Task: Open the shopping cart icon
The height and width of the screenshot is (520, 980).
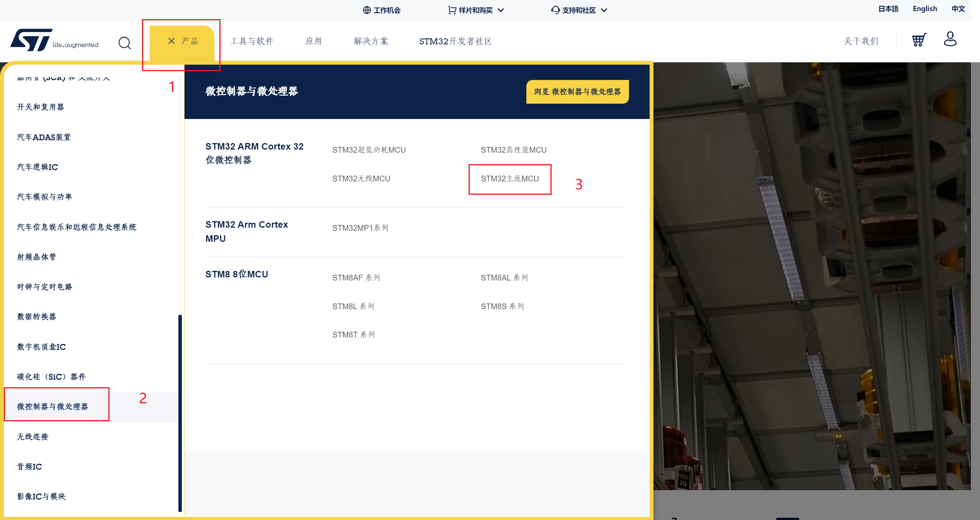Action: pyautogui.click(x=919, y=40)
